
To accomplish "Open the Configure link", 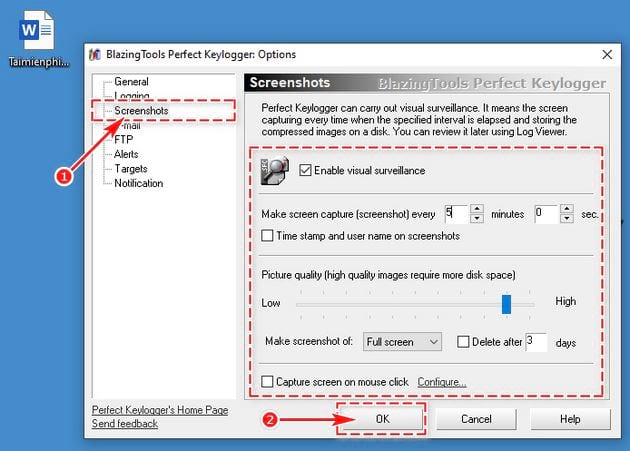I will coord(442,382).
